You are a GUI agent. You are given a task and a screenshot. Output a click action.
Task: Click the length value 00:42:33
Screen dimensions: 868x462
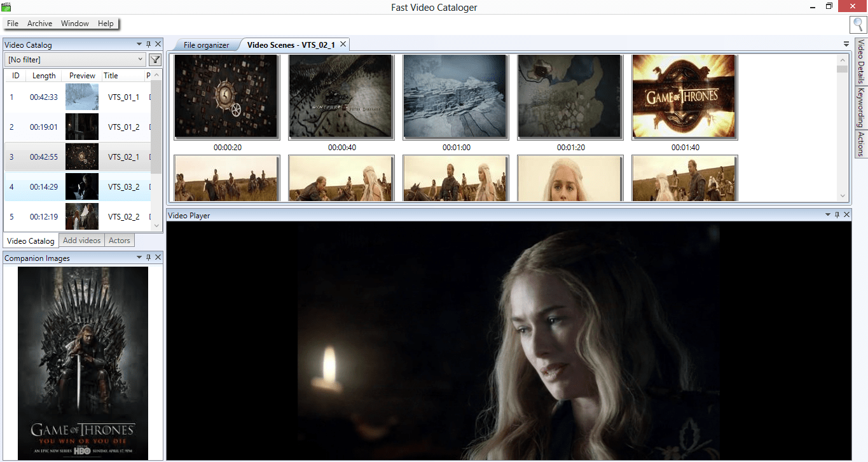(44, 97)
